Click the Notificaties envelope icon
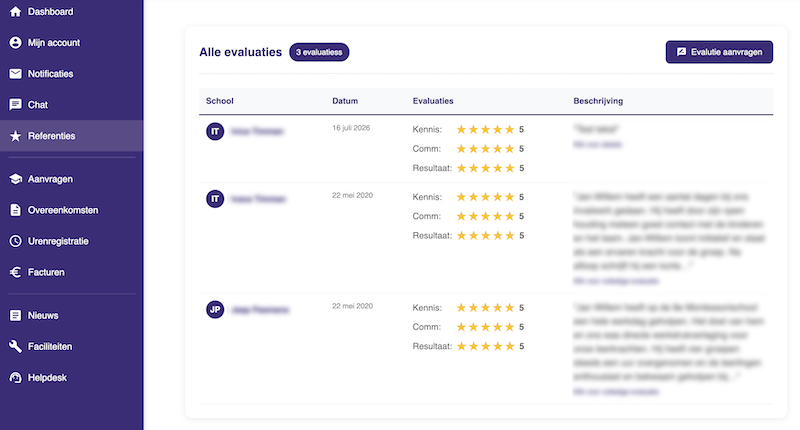Image resolution: width=800 pixels, height=430 pixels. point(15,73)
